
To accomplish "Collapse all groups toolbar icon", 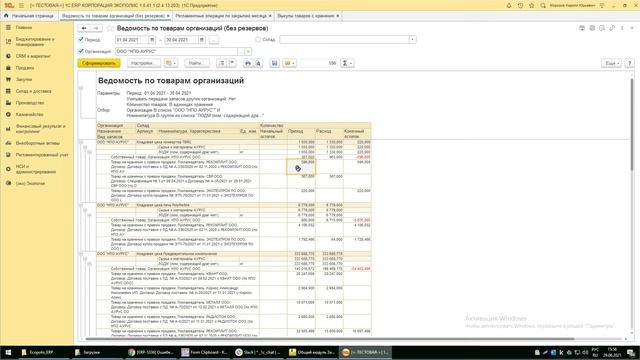I will pos(232,63).
